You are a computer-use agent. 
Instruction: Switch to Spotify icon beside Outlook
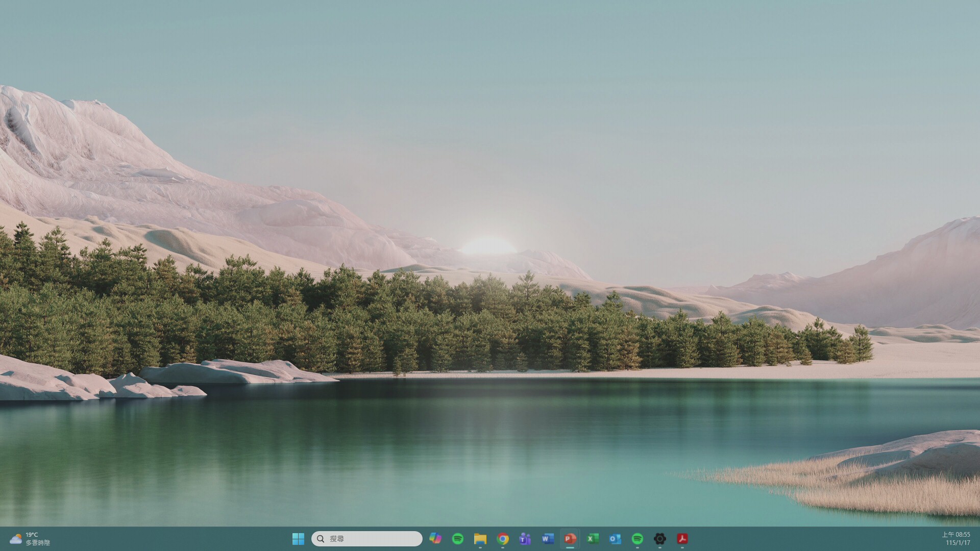pyautogui.click(x=638, y=539)
